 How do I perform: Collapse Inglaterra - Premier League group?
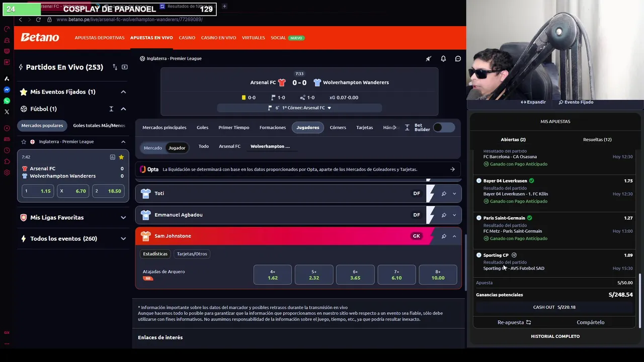123,142
